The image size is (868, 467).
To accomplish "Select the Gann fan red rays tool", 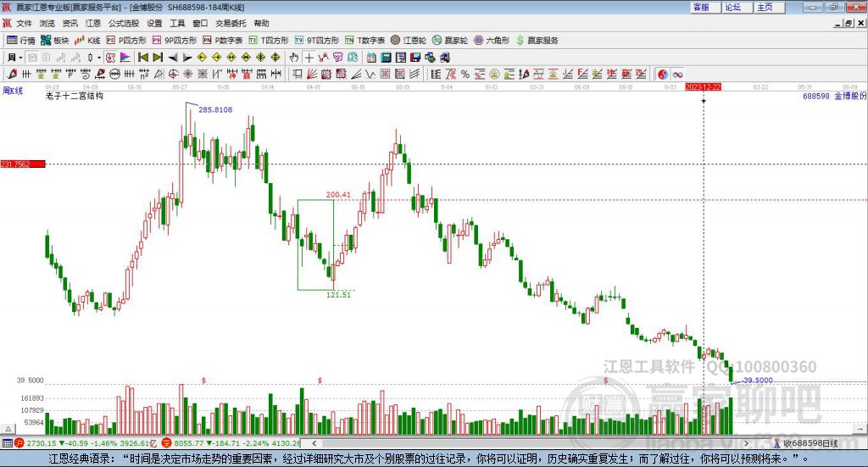I will [x=312, y=74].
